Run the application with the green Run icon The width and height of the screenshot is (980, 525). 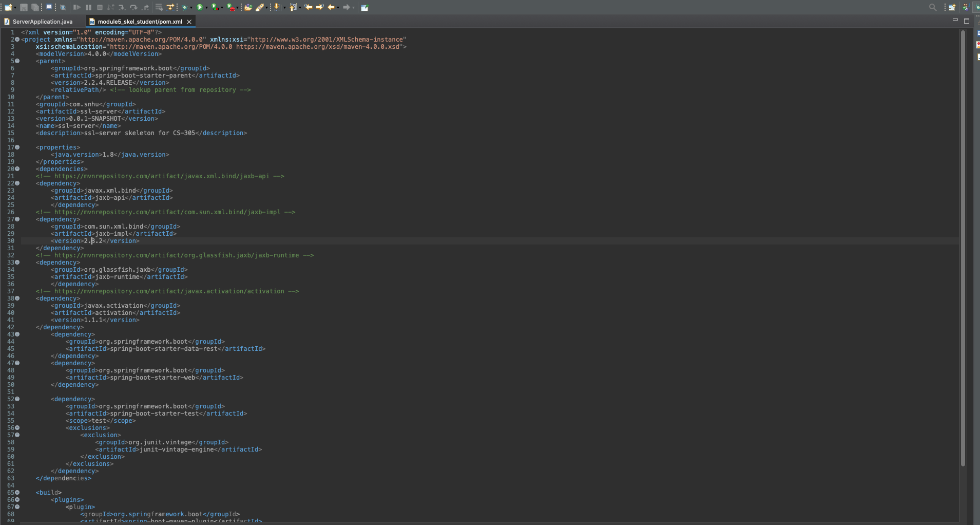(200, 7)
